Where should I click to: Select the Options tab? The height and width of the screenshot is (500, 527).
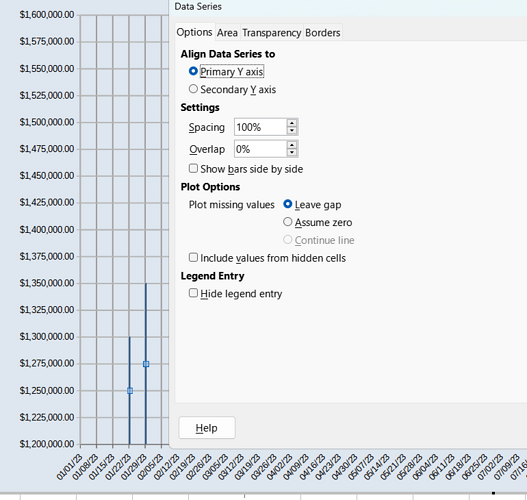click(x=195, y=32)
